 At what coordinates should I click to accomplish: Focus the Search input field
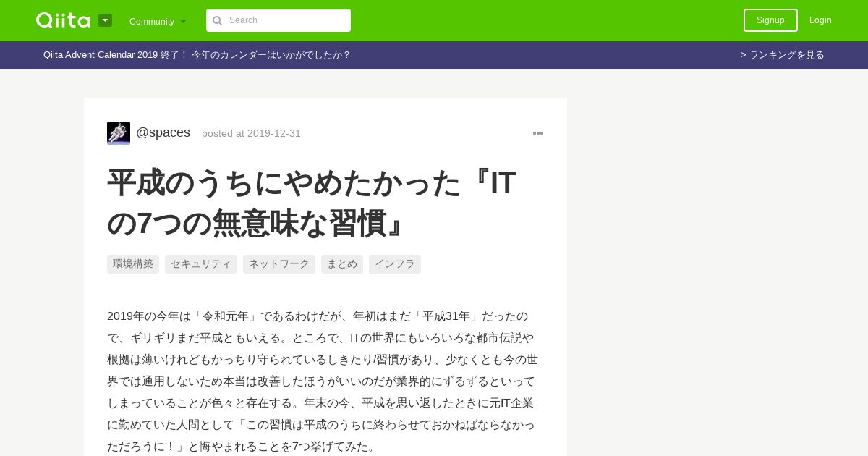click(278, 20)
